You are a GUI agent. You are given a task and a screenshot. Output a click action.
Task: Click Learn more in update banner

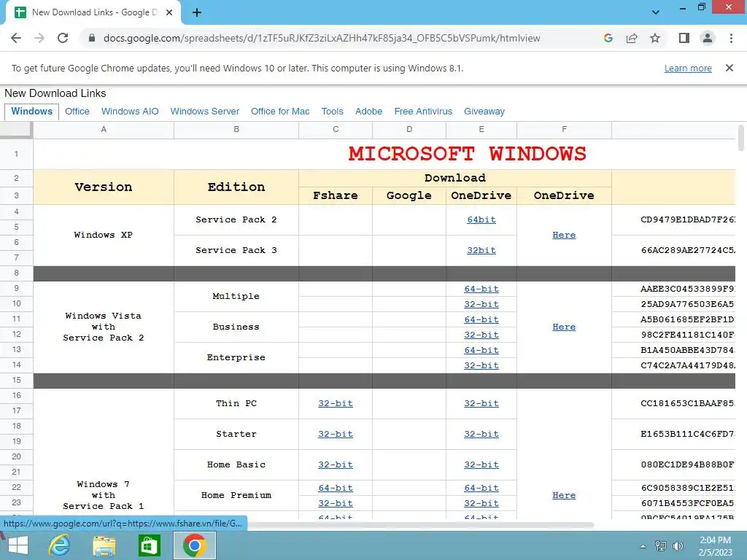(688, 68)
